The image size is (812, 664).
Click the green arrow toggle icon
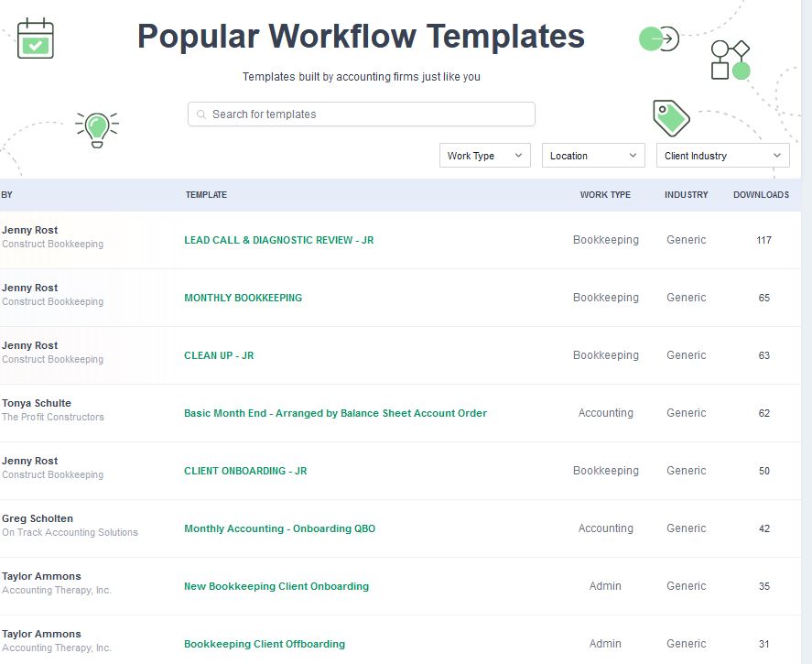coord(659,38)
